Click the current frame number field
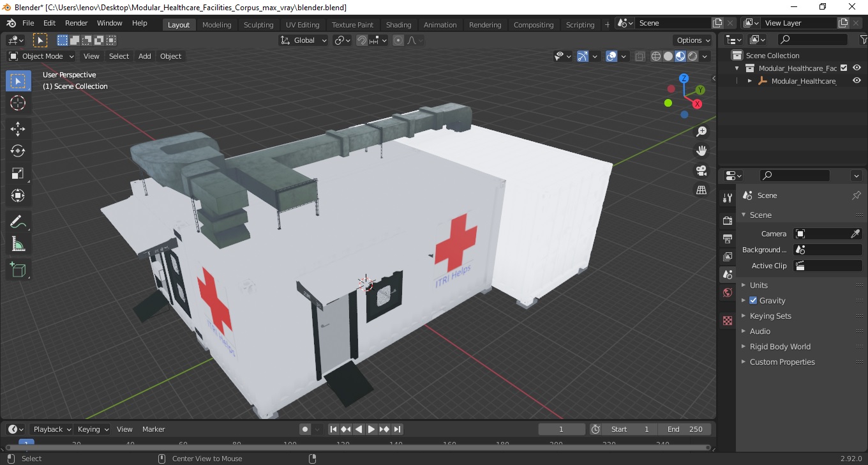 [562, 429]
